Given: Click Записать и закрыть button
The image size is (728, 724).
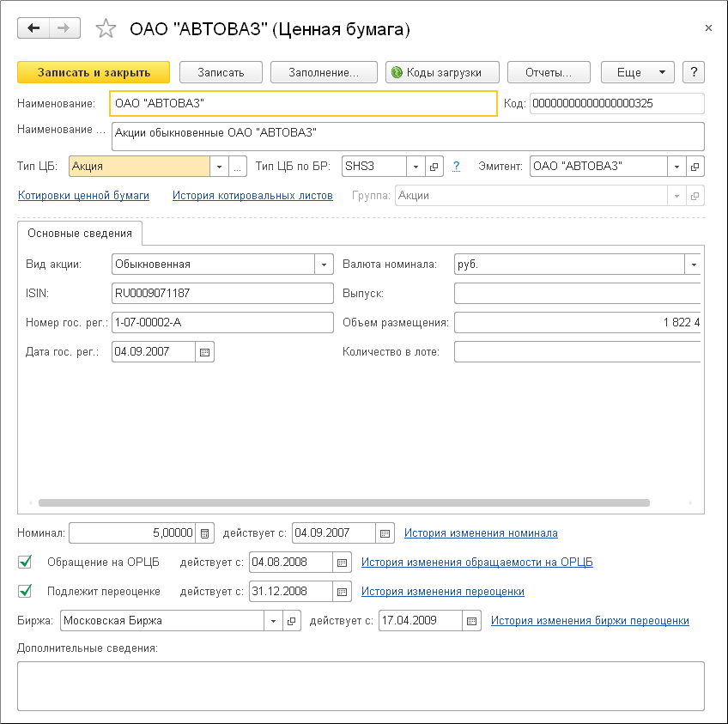Looking at the screenshot, I should [x=94, y=72].
